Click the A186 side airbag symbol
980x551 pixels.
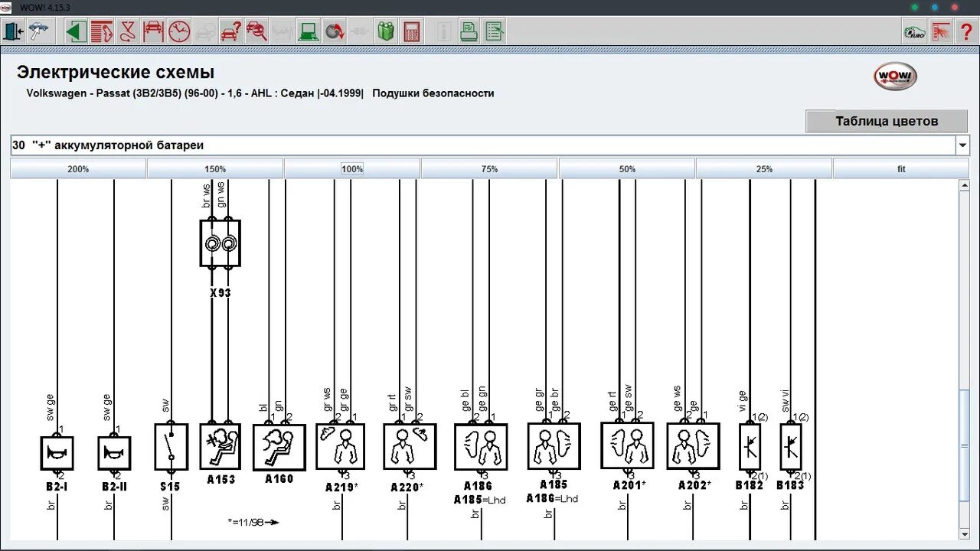[481, 447]
